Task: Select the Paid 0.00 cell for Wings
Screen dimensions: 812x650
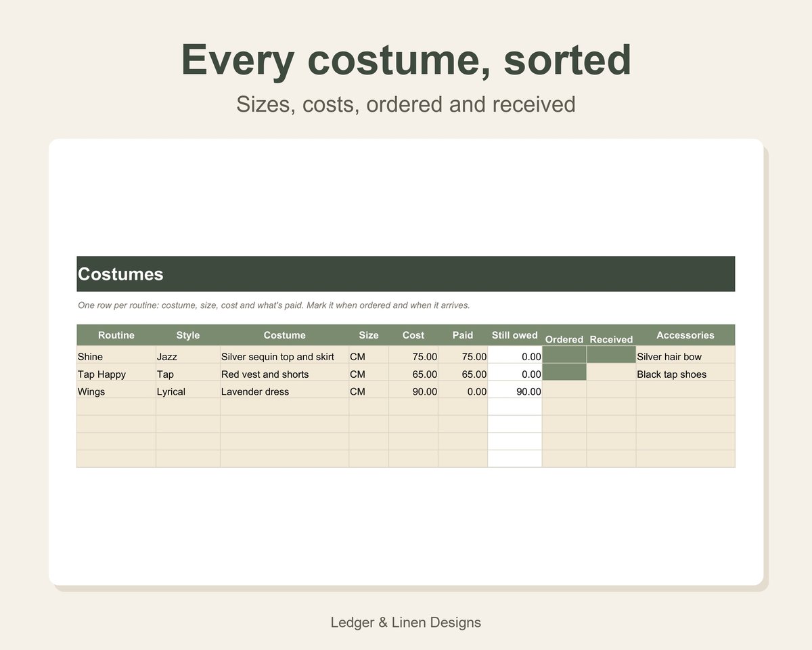Action: pos(463,389)
